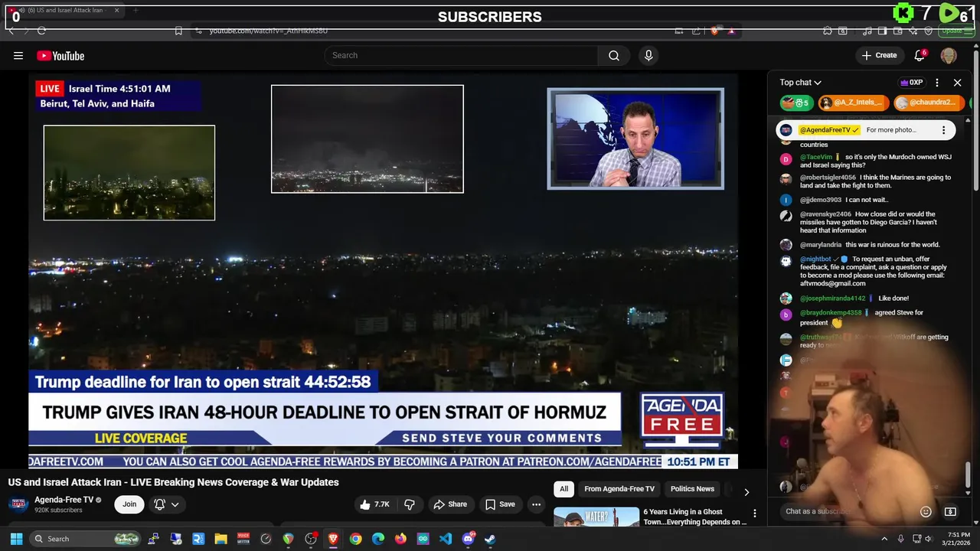This screenshot has width=980, height=551.
Task: Open the Windows Start menu
Action: (x=16, y=539)
